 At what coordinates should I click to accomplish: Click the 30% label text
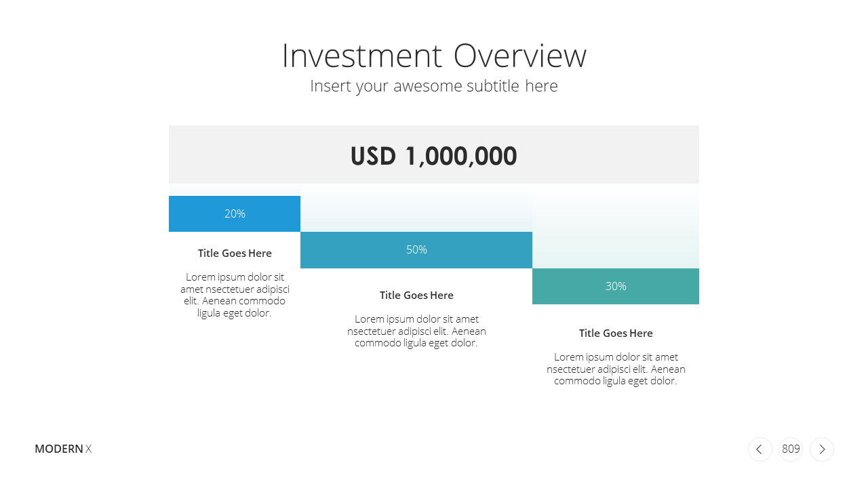point(616,286)
